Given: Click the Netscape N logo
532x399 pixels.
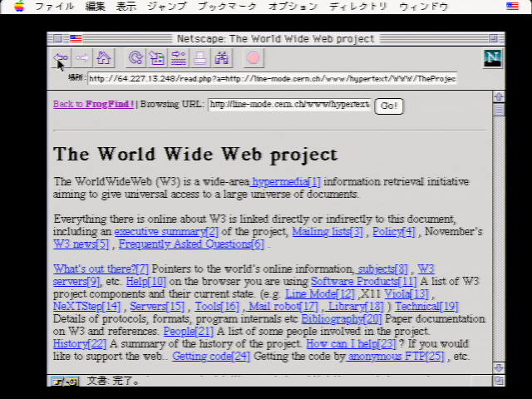Looking at the screenshot, I should (x=493, y=58).
